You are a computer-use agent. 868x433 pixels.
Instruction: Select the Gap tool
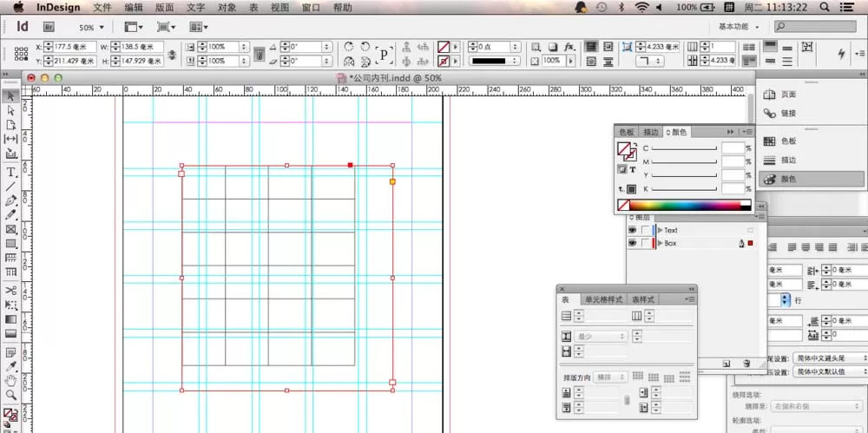(x=10, y=139)
